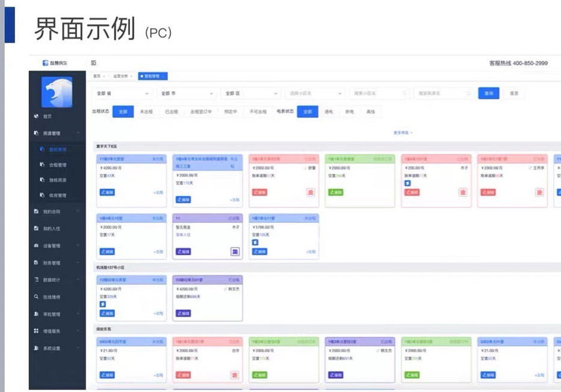Viewport: 561px width, 392px height.
Task: Select the active 整租管理 tab
Action: (x=153, y=76)
